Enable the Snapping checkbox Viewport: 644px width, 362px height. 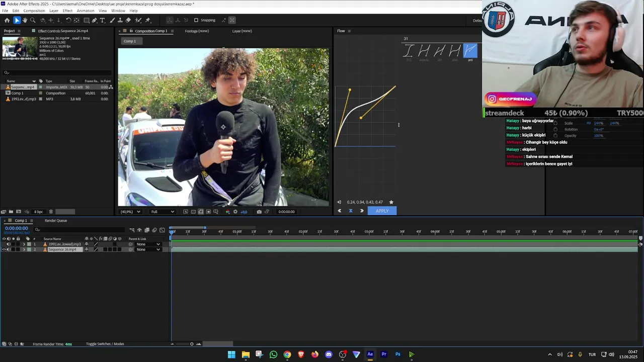click(196, 20)
